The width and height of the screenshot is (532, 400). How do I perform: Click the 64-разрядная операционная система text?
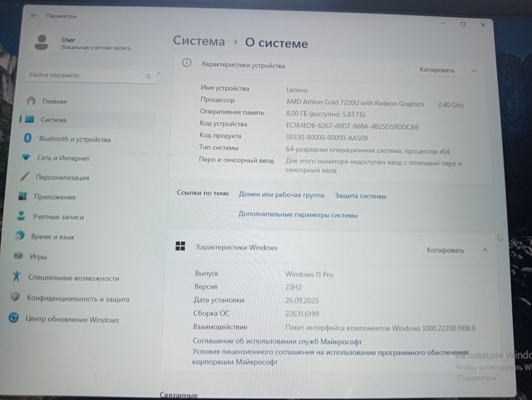point(368,151)
